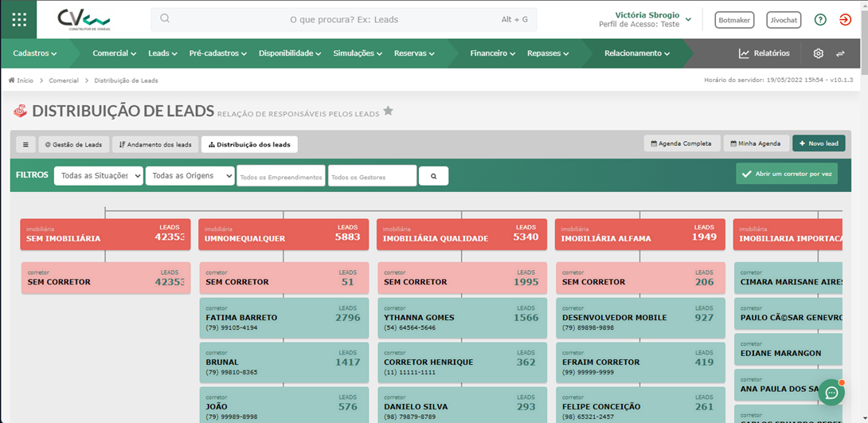Click the global search field

344,19
